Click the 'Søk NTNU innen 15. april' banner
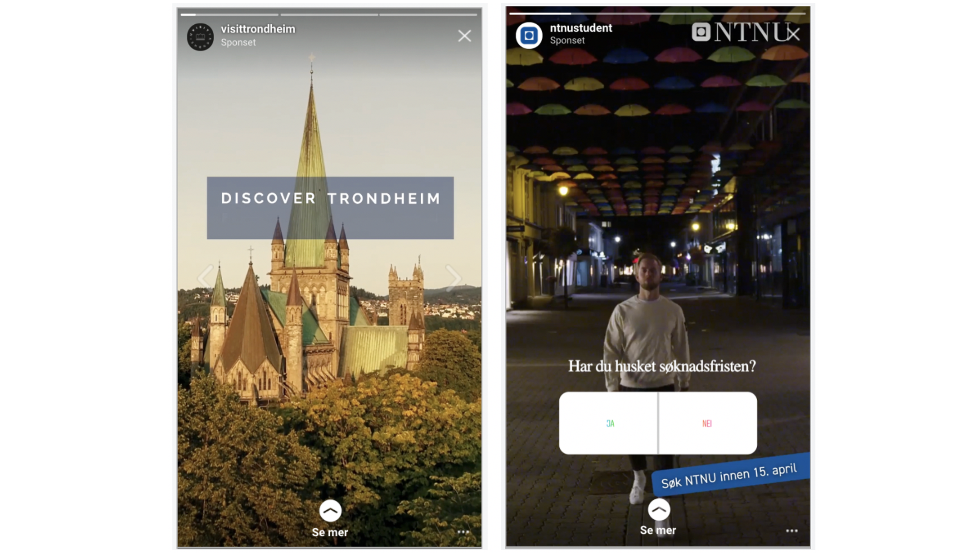The height and width of the screenshot is (553, 980). pos(731,475)
